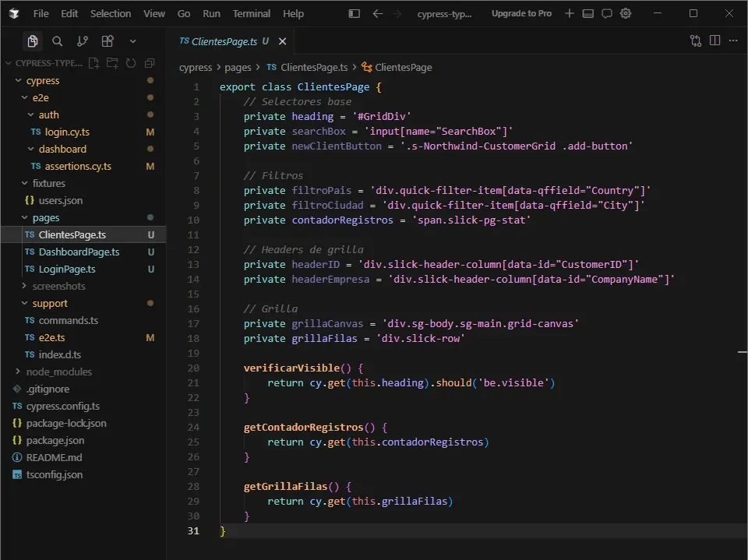
Task: Click pages in the breadcrumb
Action: (238, 68)
